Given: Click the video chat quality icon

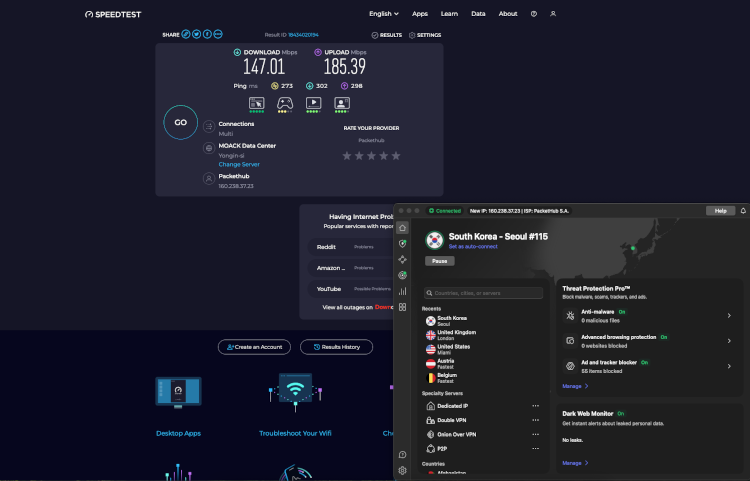Looking at the screenshot, I should [x=342, y=103].
